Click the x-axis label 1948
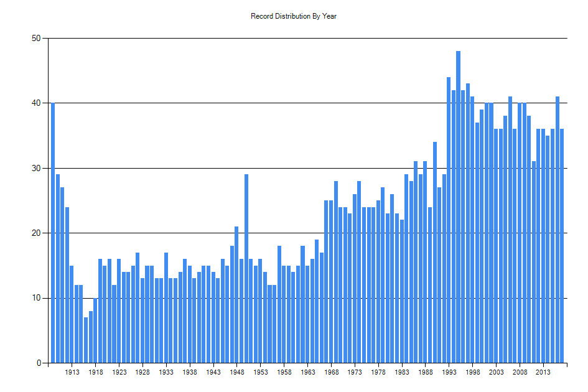 pyautogui.click(x=237, y=372)
